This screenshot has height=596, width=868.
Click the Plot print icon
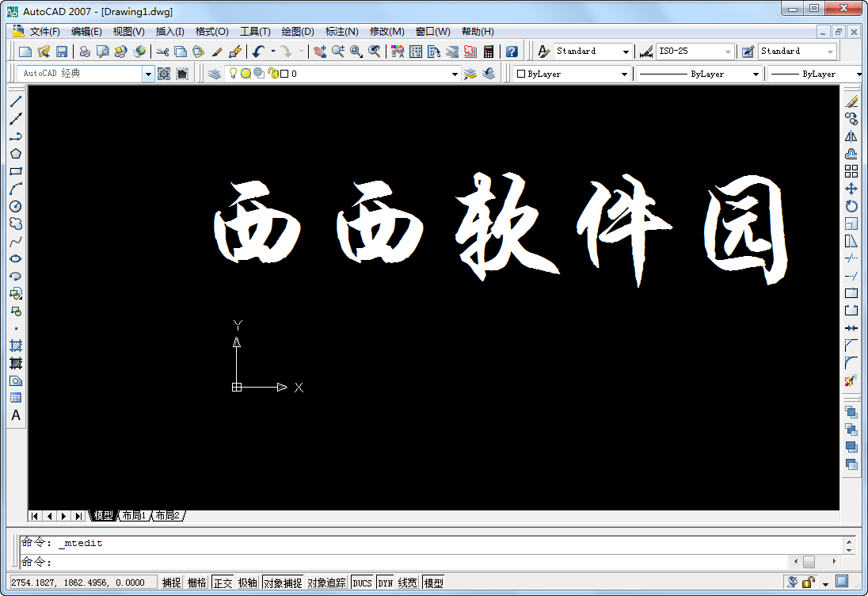pyautogui.click(x=85, y=52)
